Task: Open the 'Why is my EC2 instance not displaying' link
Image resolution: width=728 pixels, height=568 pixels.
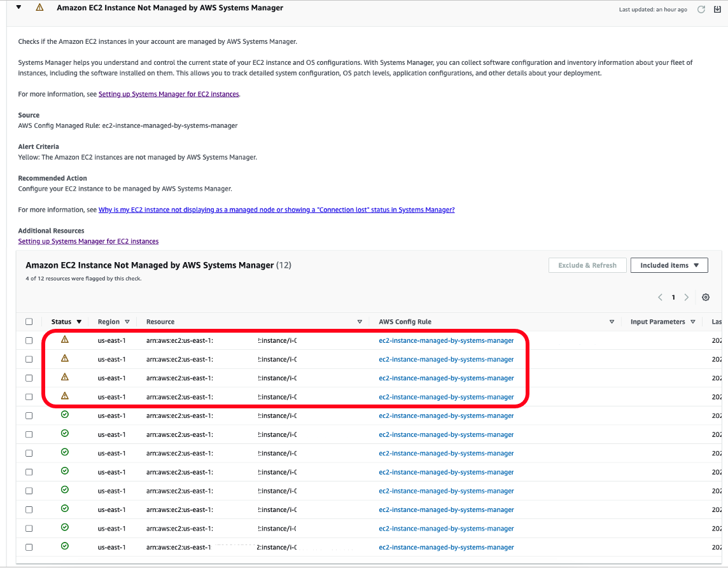Action: point(277,210)
